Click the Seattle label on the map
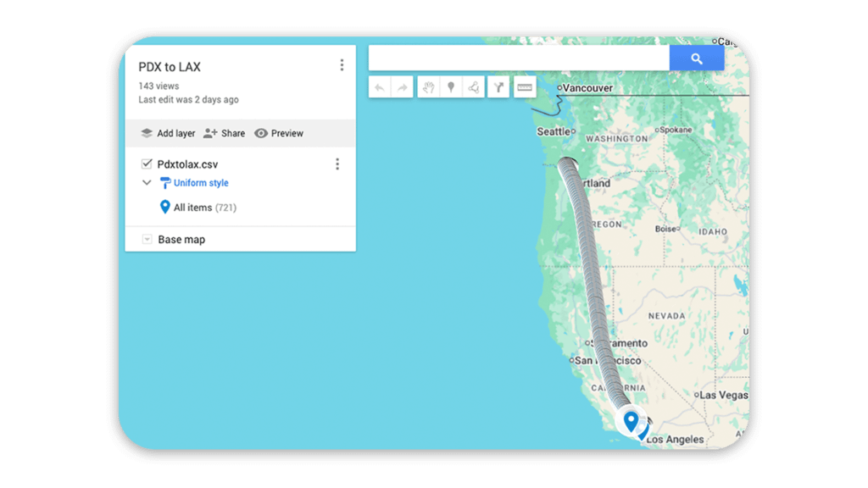The image size is (868, 488). coord(553,131)
